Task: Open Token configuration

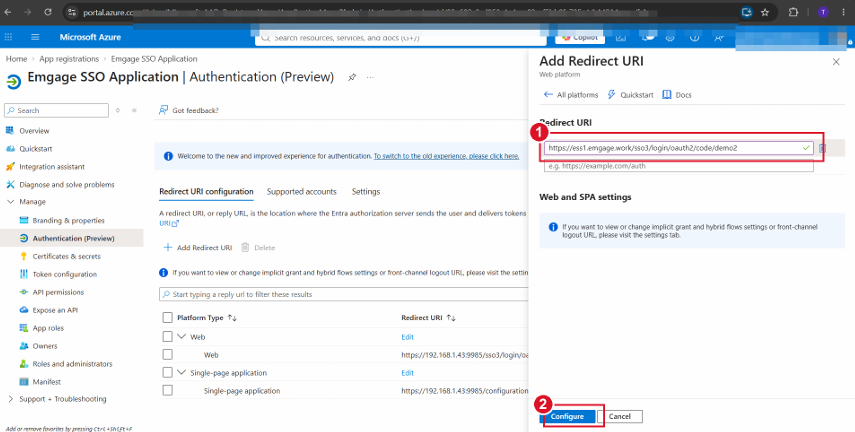Action: point(64,274)
